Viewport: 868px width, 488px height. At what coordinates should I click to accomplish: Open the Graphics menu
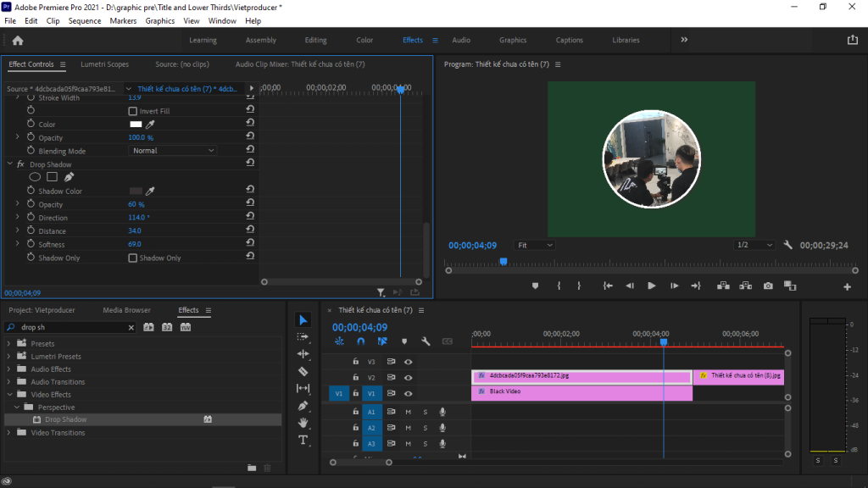pos(160,20)
